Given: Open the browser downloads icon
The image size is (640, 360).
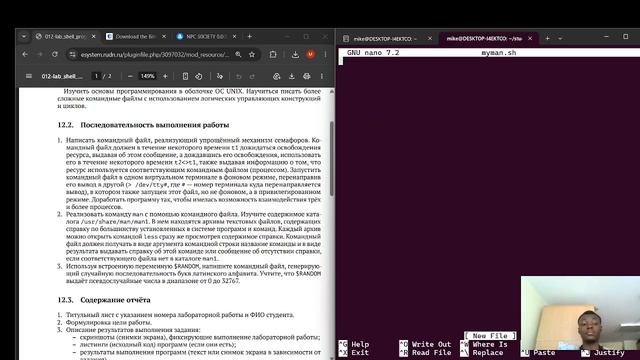Looking at the screenshot, I should 295,54.
